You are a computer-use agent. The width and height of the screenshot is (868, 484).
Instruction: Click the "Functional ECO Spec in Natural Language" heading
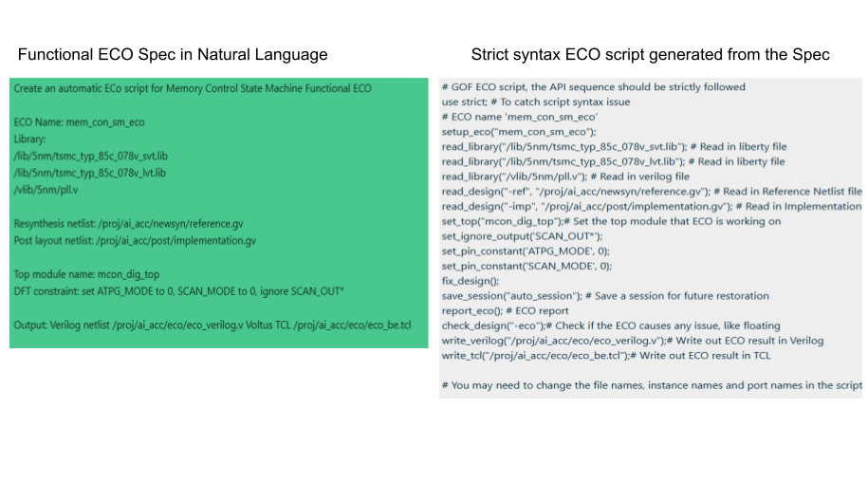click(173, 55)
